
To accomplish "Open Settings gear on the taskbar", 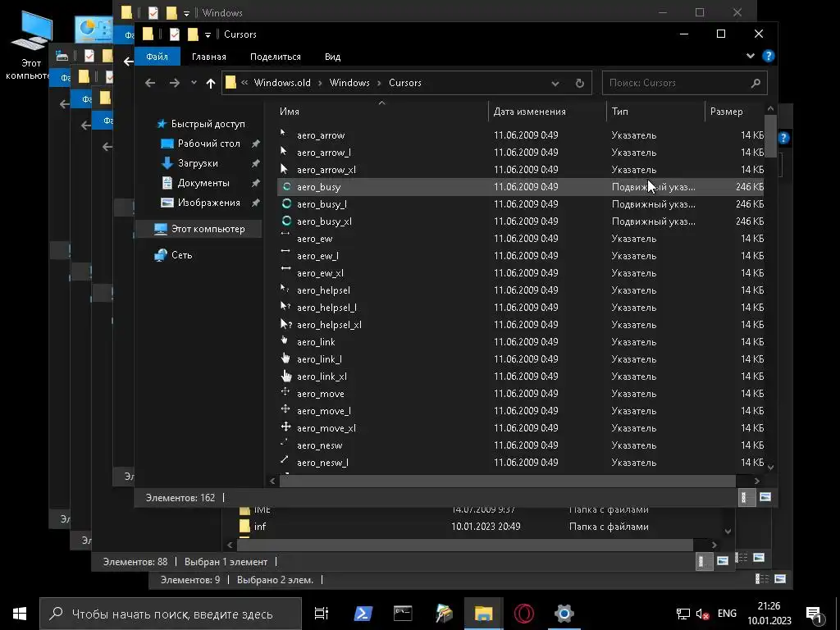I will pyautogui.click(x=564, y=614).
